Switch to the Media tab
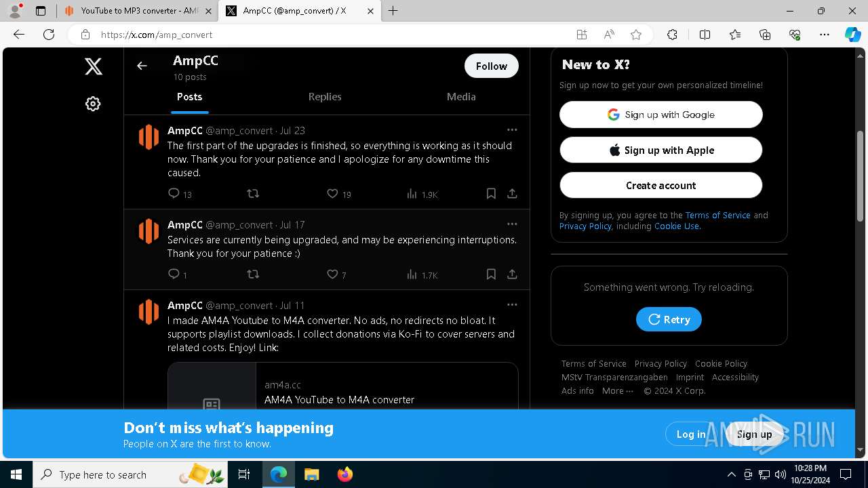868x488 pixels. coord(461,97)
